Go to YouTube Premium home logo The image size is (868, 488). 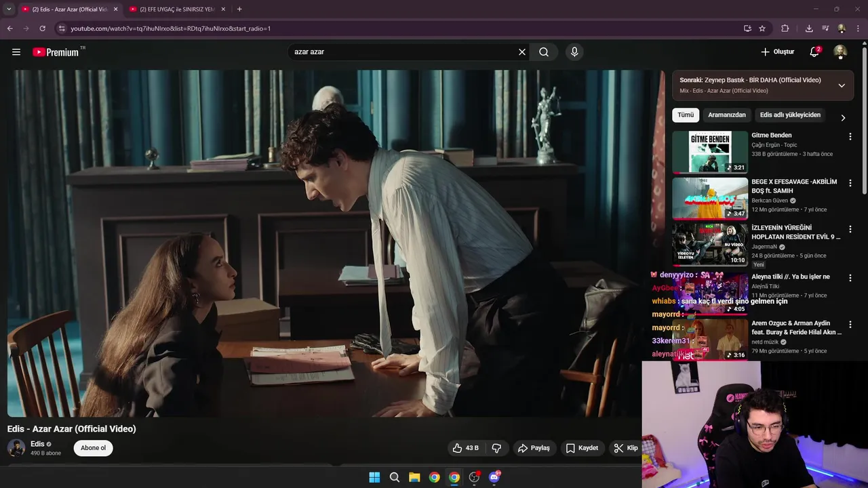(x=56, y=52)
